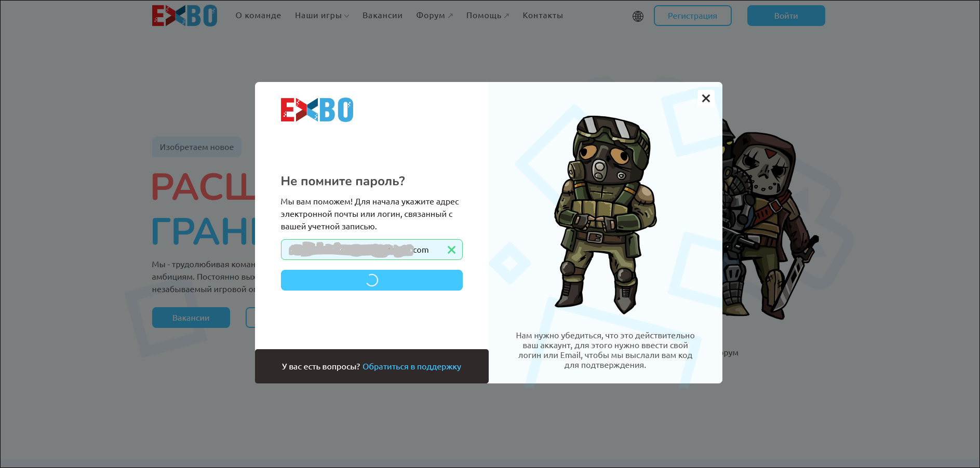The image size is (980, 468).
Task: Expand the Наши игры dropdown
Action: (x=322, y=16)
